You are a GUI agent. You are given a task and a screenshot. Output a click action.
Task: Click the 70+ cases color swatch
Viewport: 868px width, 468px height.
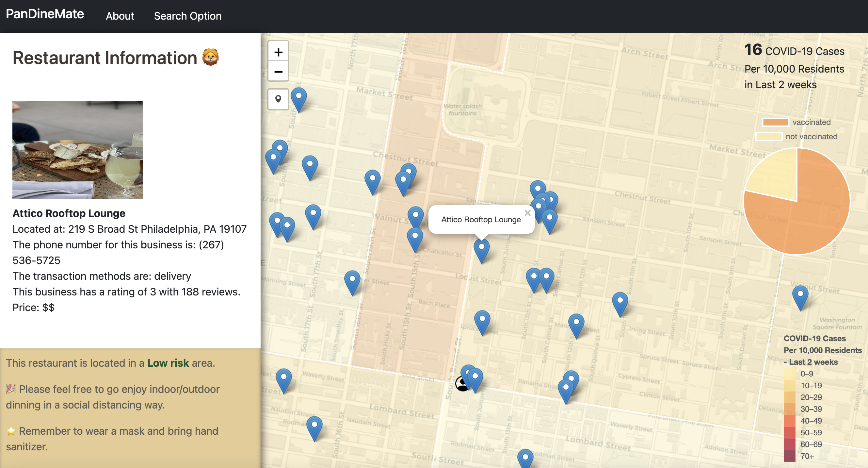789,456
